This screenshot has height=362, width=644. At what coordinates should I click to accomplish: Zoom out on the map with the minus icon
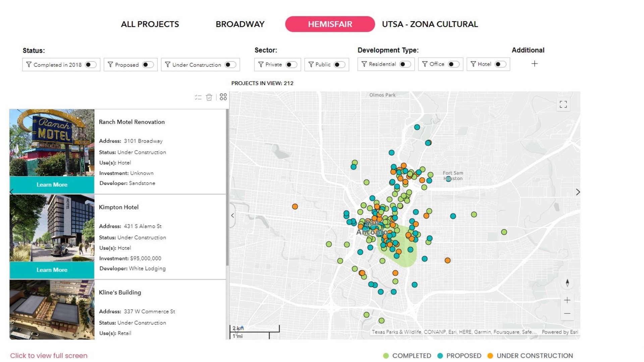(x=568, y=313)
